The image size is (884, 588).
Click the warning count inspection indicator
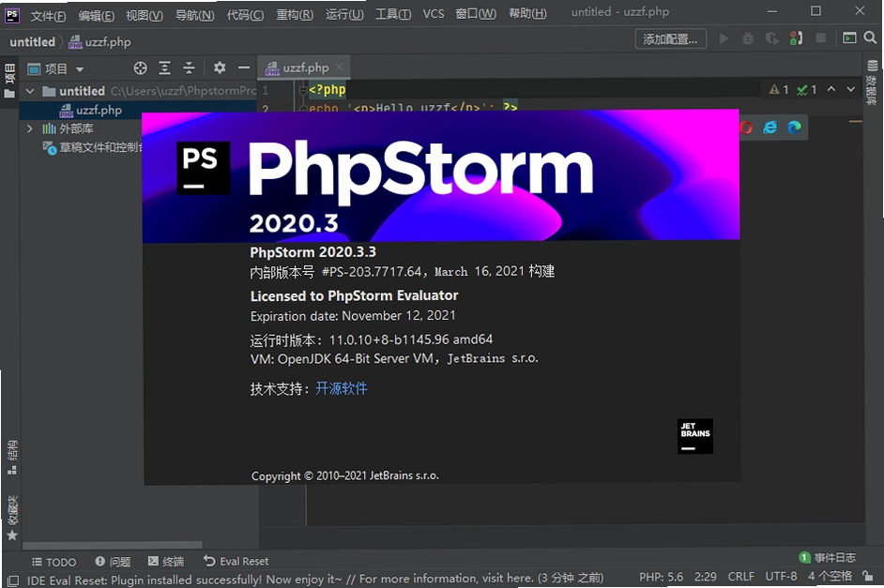pyautogui.click(x=779, y=89)
